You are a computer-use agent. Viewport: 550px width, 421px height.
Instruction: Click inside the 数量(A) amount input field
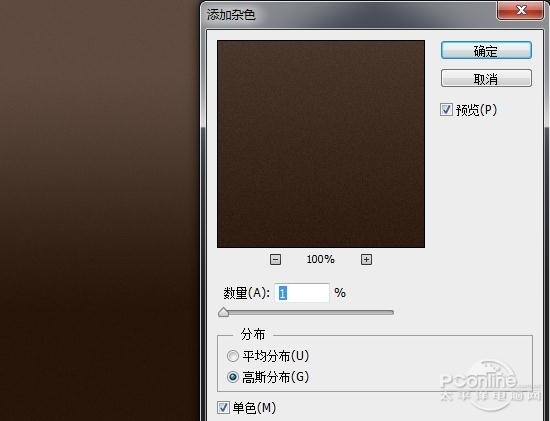[x=302, y=293]
